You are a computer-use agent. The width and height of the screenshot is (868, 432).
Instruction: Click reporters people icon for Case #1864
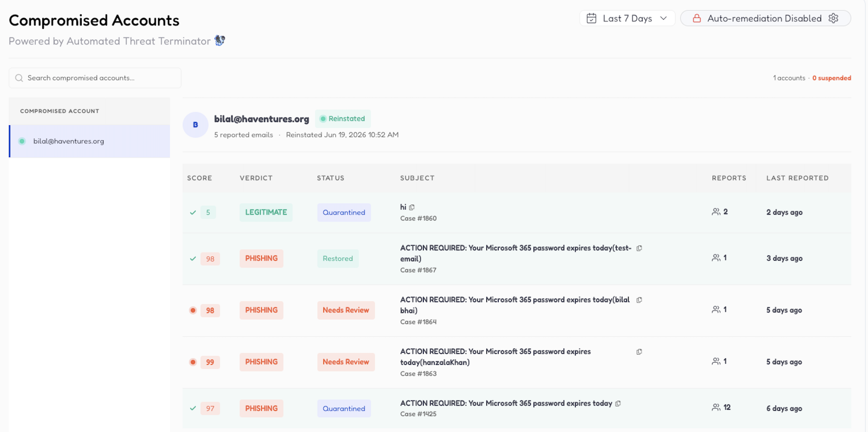(716, 310)
